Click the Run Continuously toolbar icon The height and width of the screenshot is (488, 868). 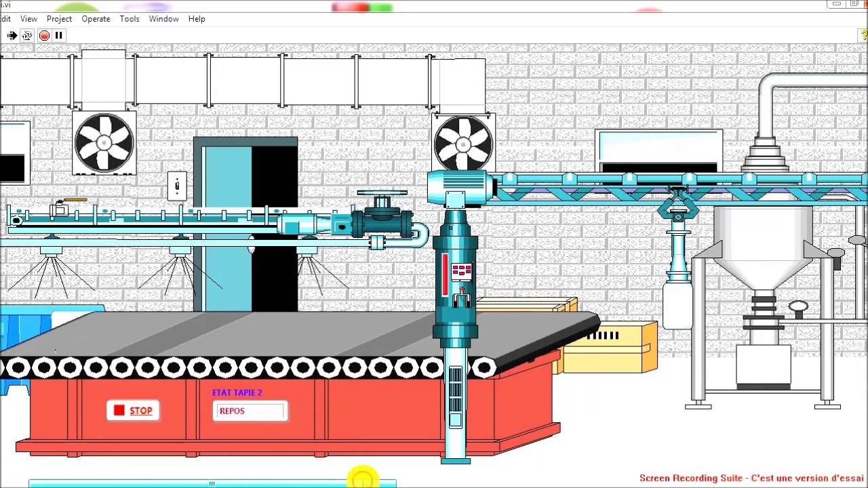point(27,35)
